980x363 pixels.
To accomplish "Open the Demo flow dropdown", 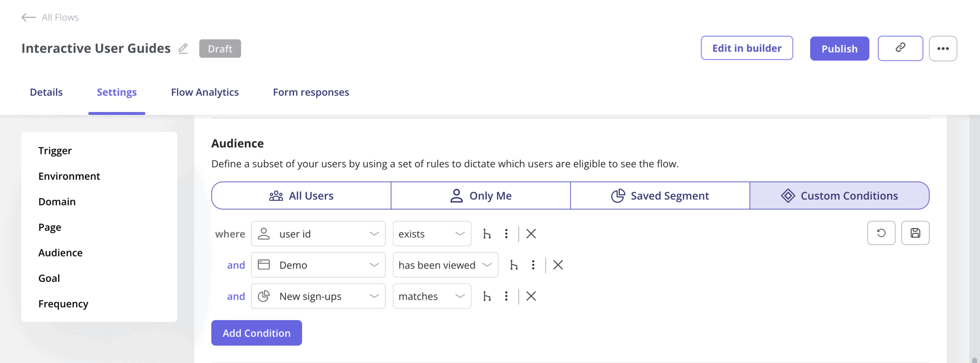I will tap(318, 265).
